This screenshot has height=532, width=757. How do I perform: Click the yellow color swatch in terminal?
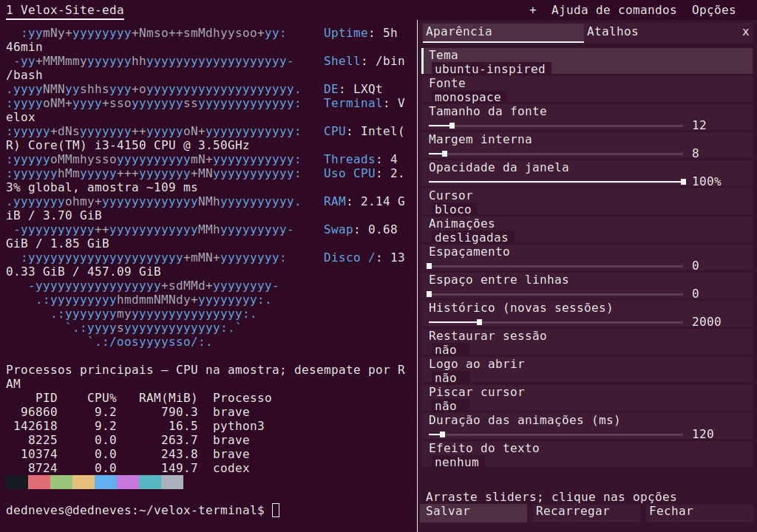click(x=84, y=482)
